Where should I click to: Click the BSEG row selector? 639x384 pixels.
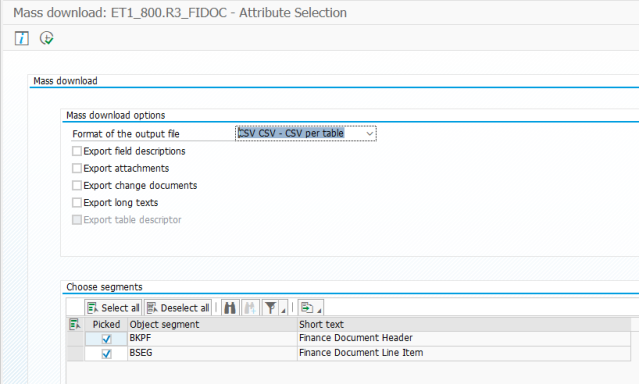point(75,353)
